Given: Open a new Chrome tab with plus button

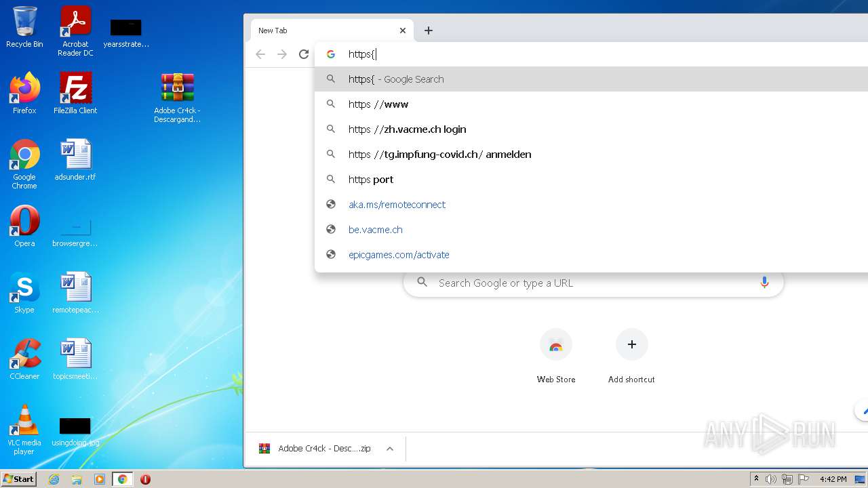Looking at the screenshot, I should pos(429,30).
